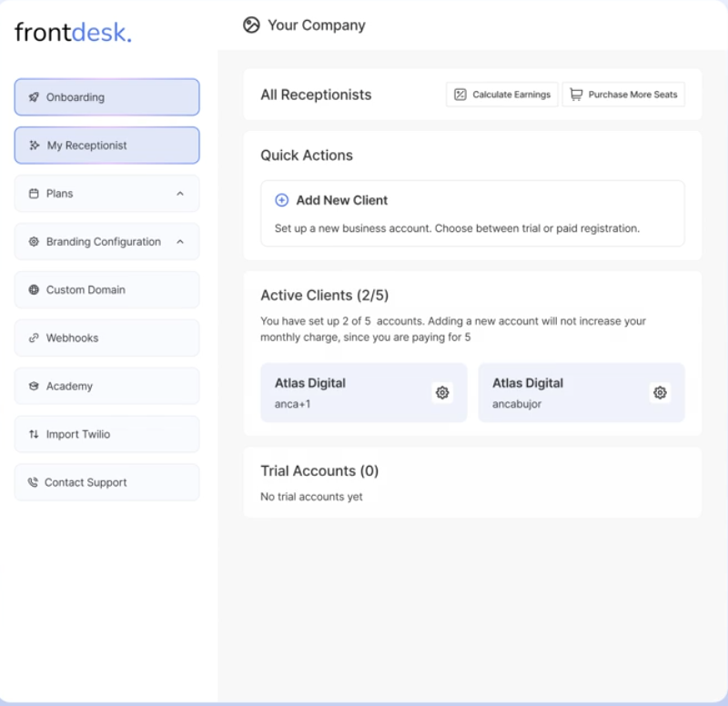This screenshot has width=728, height=706.
Task: Click the Import Twilio arrows icon
Action: (34, 435)
